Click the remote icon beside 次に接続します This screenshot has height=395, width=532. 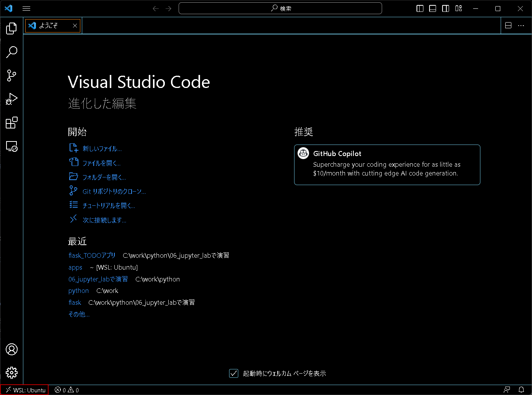[73, 219]
